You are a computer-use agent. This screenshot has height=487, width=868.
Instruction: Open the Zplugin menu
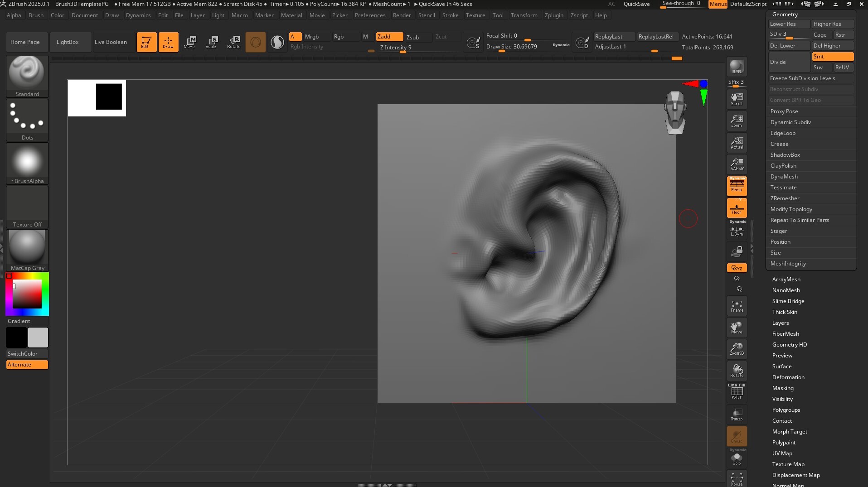tap(554, 15)
